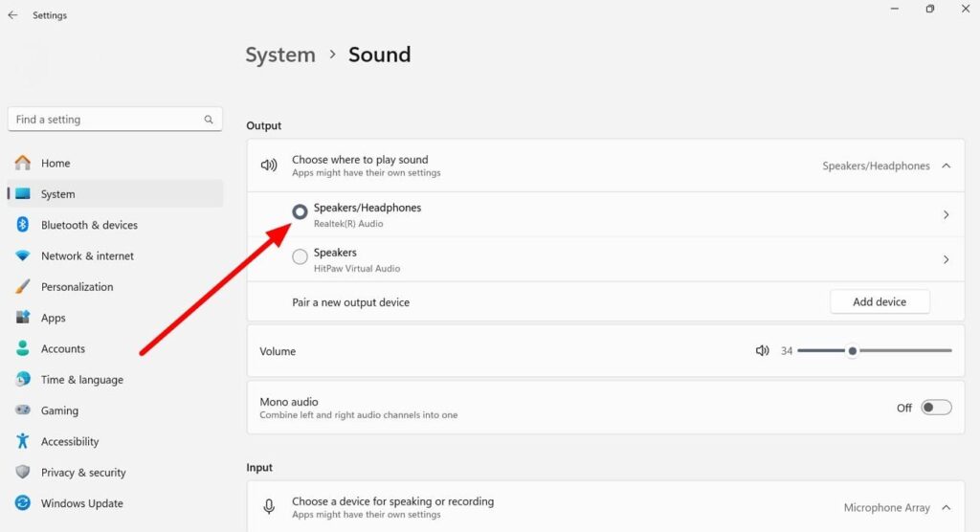The width and height of the screenshot is (980, 532).
Task: Select Speakers HitPaw Virtual Audio radio
Action: click(300, 256)
